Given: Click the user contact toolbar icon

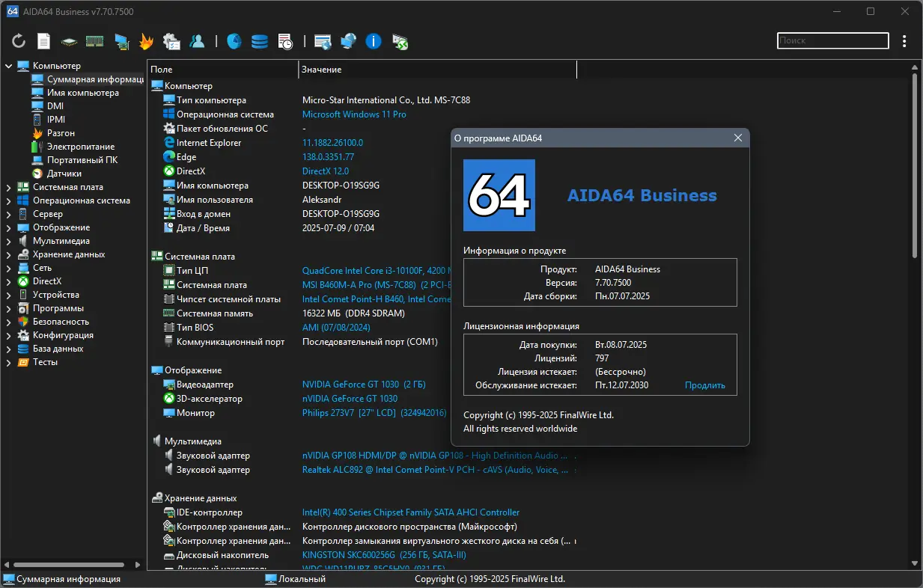Looking at the screenshot, I should [197, 41].
